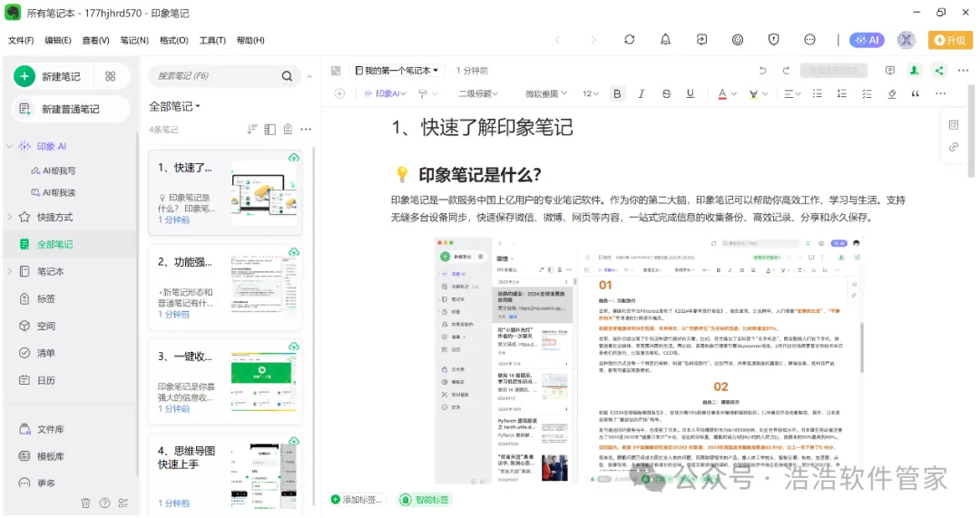Toggle bulleted list
980x518 pixels.
(x=818, y=93)
